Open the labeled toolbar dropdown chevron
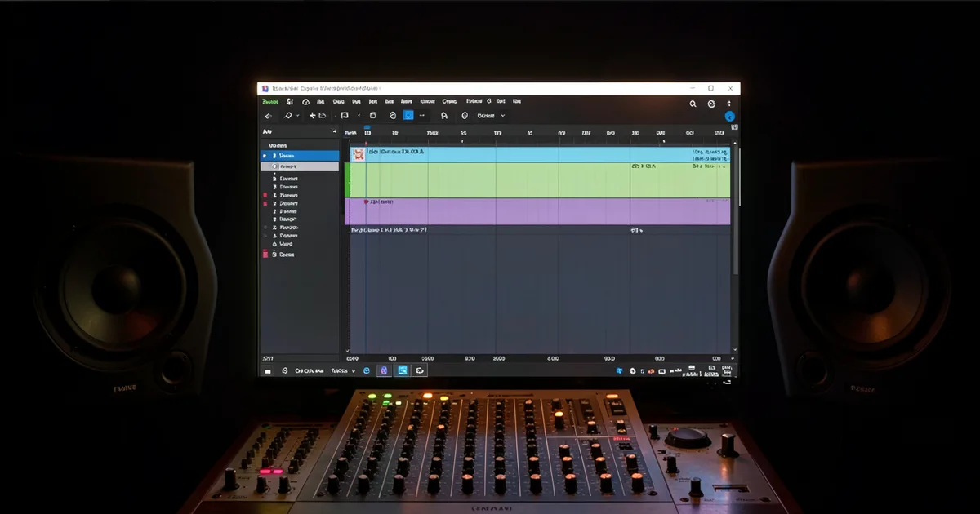The image size is (980, 514). tap(502, 116)
